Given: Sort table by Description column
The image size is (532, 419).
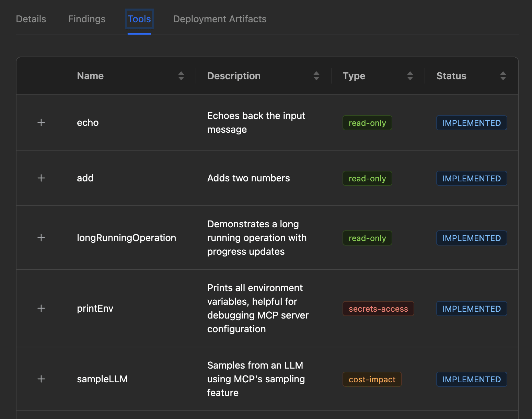Looking at the screenshot, I should [x=316, y=76].
